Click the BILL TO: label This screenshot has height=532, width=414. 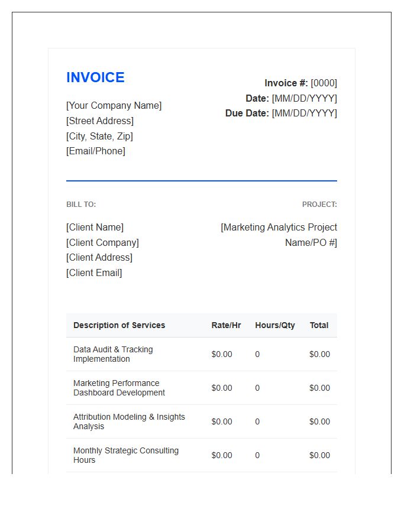tap(81, 205)
